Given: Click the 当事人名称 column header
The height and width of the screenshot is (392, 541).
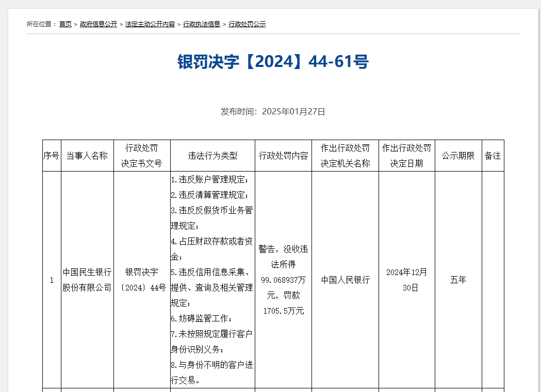Looking at the screenshot, I should [87, 156].
